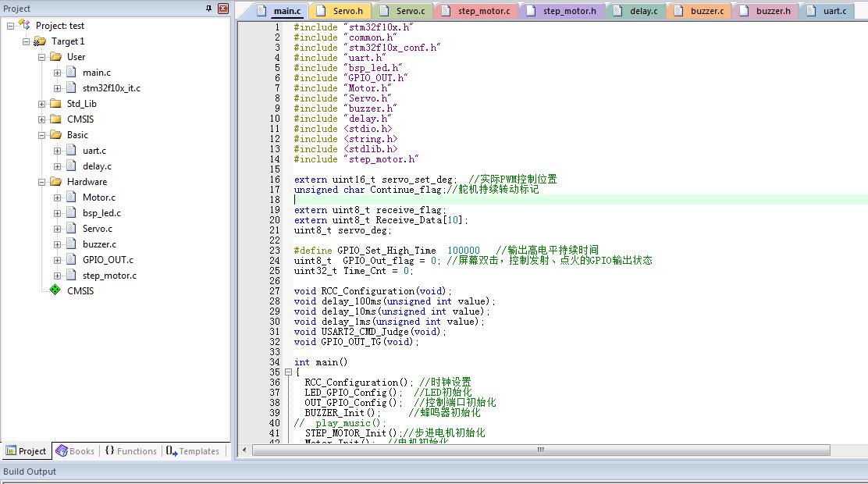
Task: Expand the Std_Lib group
Action: (x=41, y=104)
